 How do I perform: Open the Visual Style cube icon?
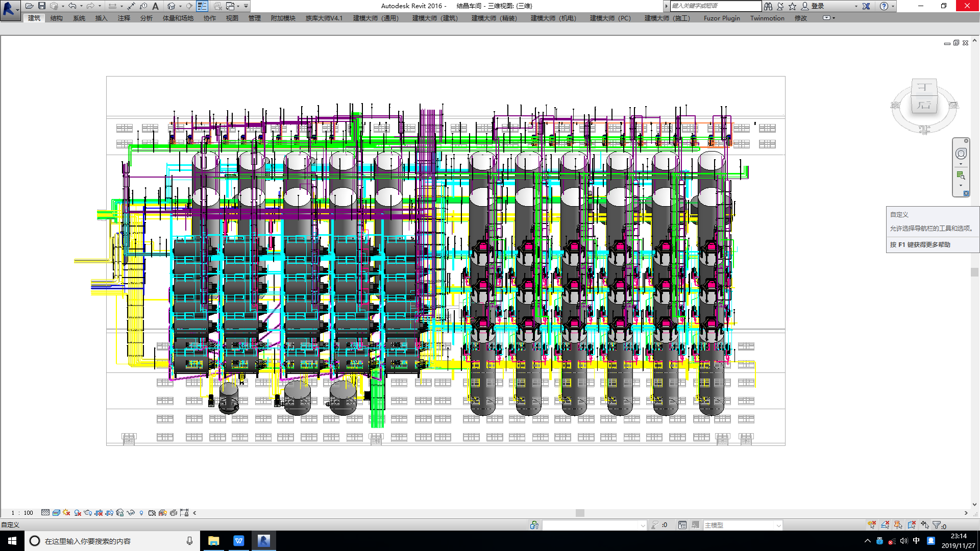click(x=56, y=513)
